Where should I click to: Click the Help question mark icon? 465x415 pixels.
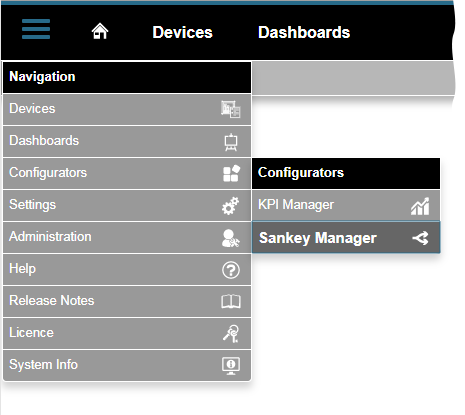tap(231, 270)
